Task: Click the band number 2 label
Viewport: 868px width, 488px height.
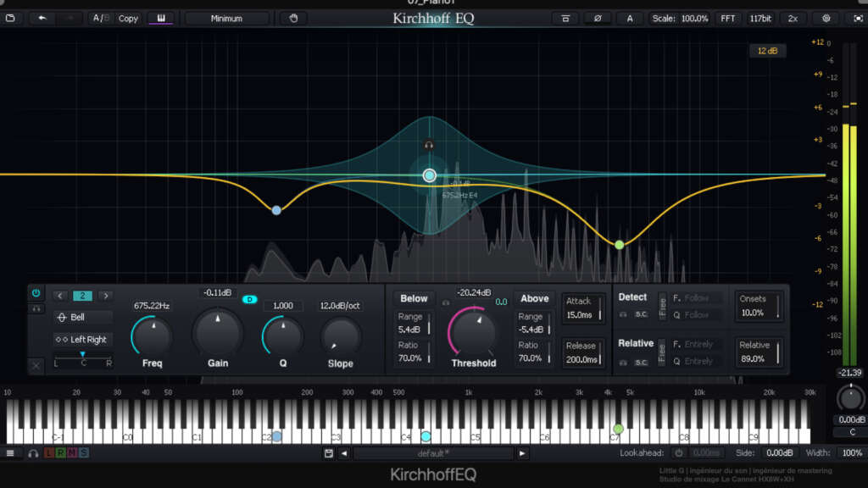Action: coord(82,296)
